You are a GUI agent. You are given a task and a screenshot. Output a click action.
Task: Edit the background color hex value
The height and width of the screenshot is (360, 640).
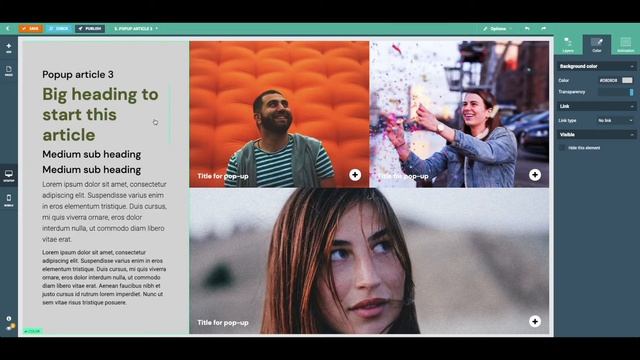[x=609, y=80]
